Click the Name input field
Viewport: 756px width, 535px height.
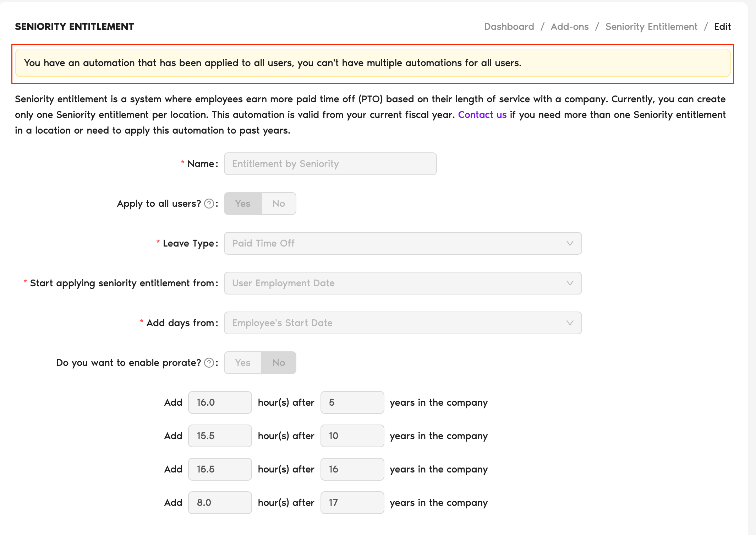330,164
